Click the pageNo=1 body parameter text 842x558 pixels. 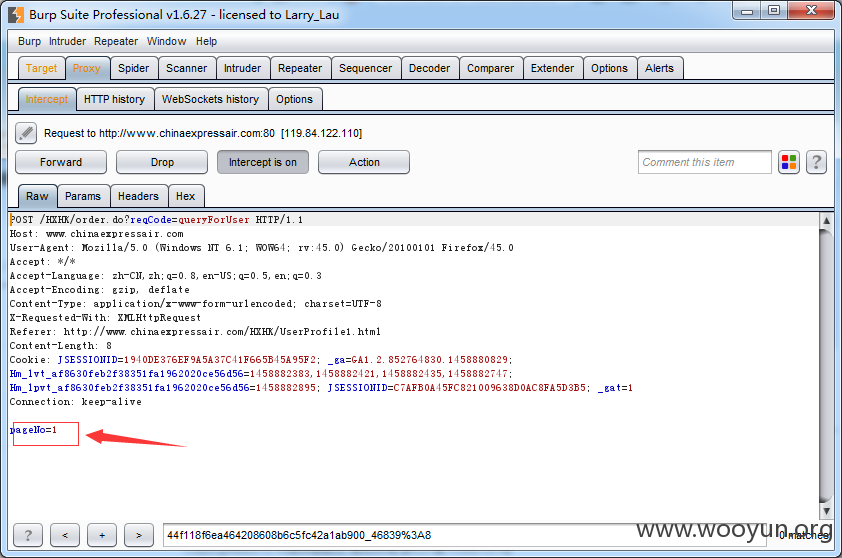(33, 430)
